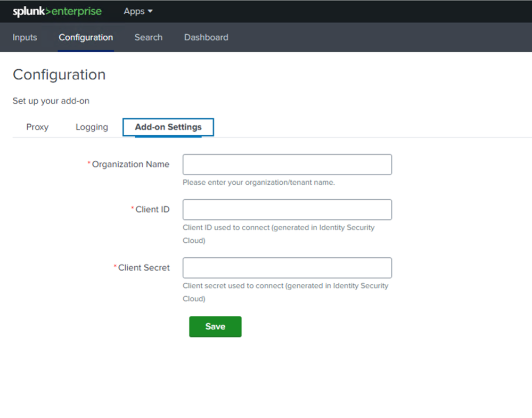Open the Search tab
Screen dimensions: 532x418
pyautogui.click(x=148, y=37)
